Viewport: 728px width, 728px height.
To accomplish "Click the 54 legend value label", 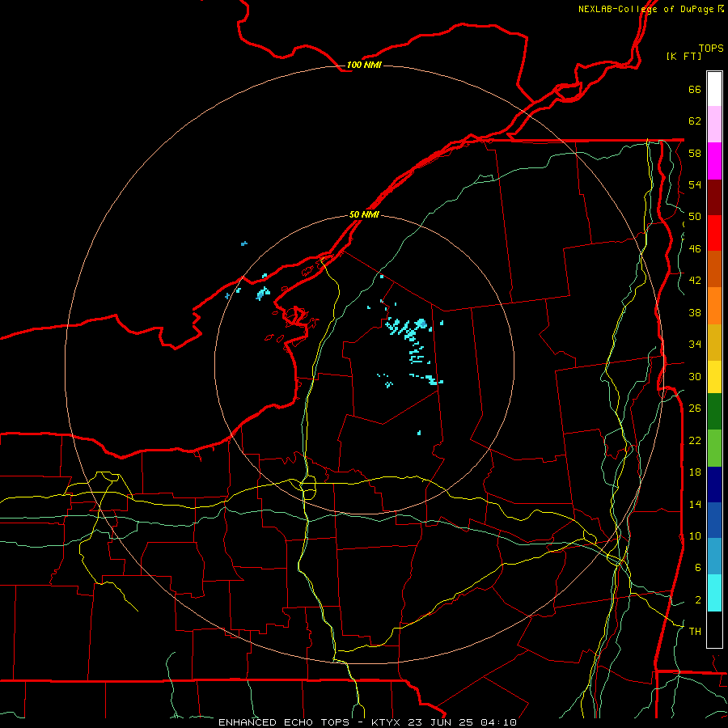I will (x=695, y=184).
